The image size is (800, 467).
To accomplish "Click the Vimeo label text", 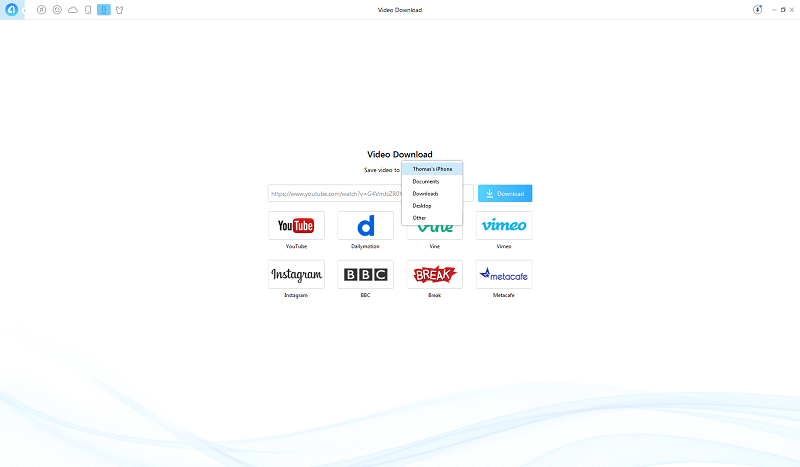I will pyautogui.click(x=504, y=247).
